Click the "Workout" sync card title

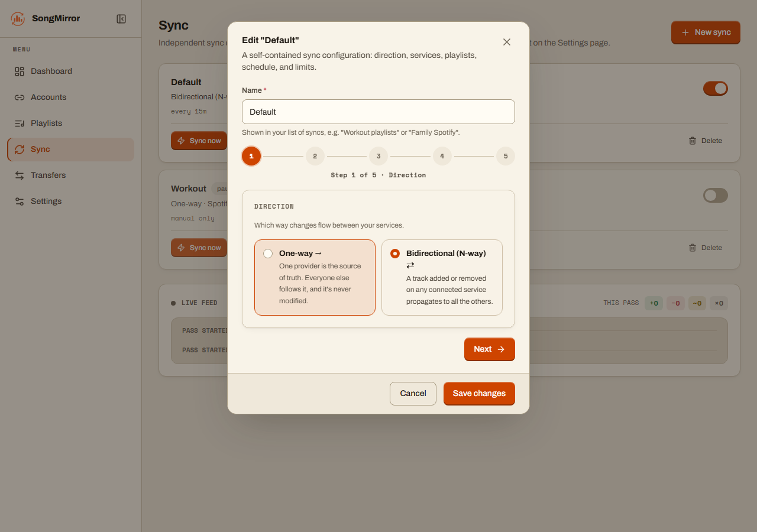(189, 189)
